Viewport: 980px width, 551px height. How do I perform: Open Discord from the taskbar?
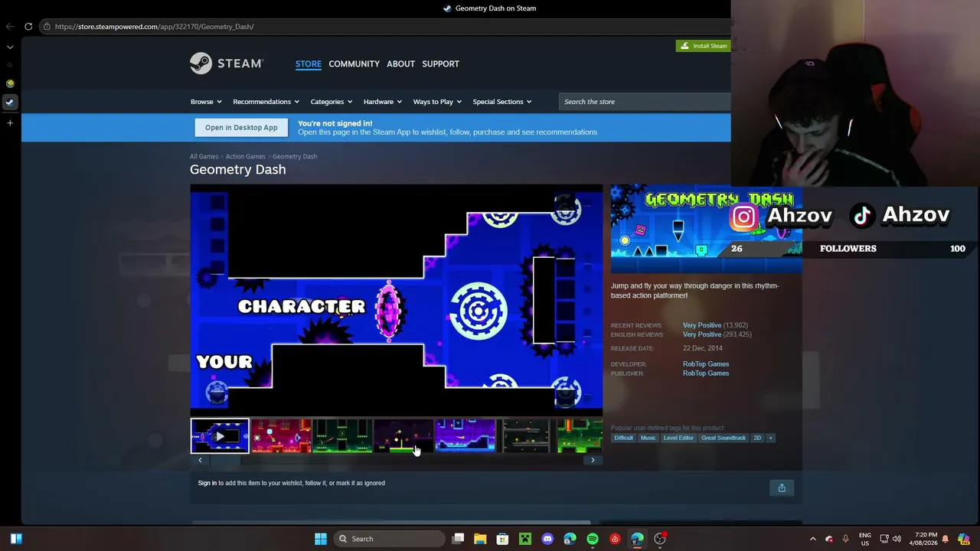click(x=547, y=539)
